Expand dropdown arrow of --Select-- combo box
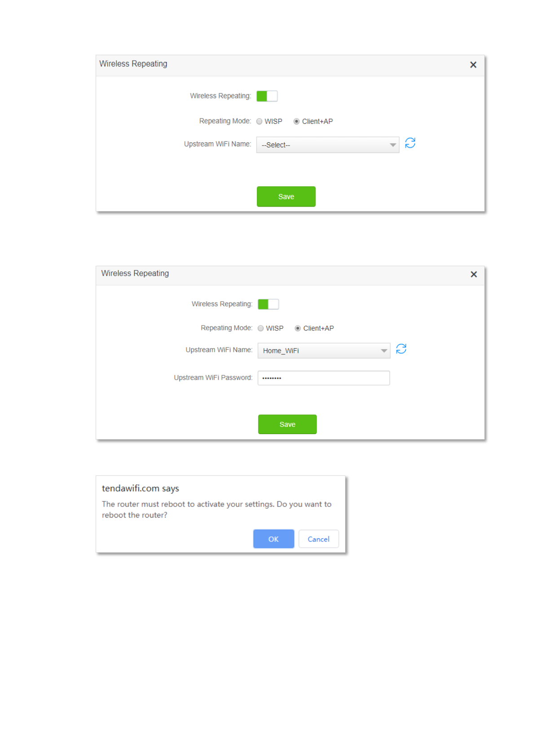 tap(393, 145)
